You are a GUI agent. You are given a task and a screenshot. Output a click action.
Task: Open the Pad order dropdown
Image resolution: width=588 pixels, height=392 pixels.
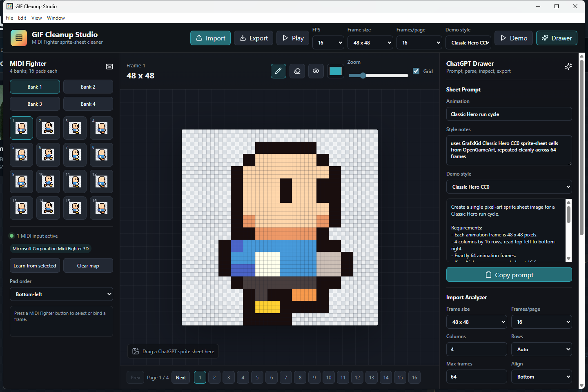pos(61,294)
